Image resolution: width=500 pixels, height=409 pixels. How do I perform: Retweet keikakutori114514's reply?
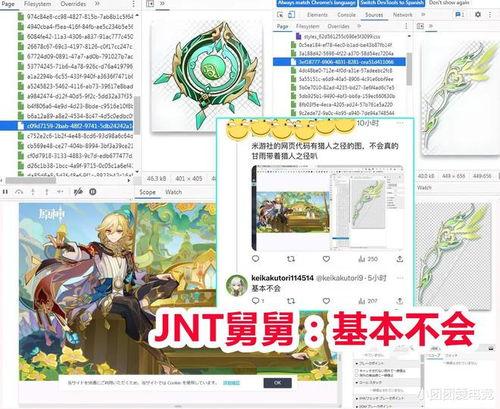(291, 301)
